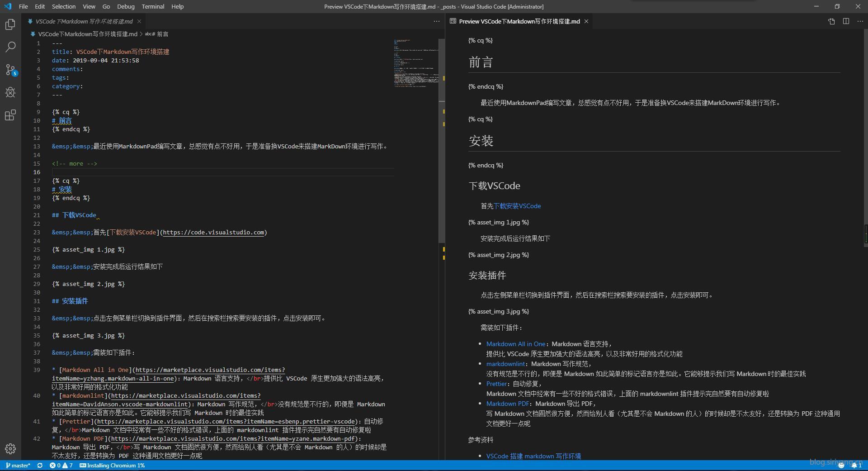Click the editor vertical scrollbar thumb
Image resolution: width=868 pixels, height=471 pixels.
tap(442, 172)
